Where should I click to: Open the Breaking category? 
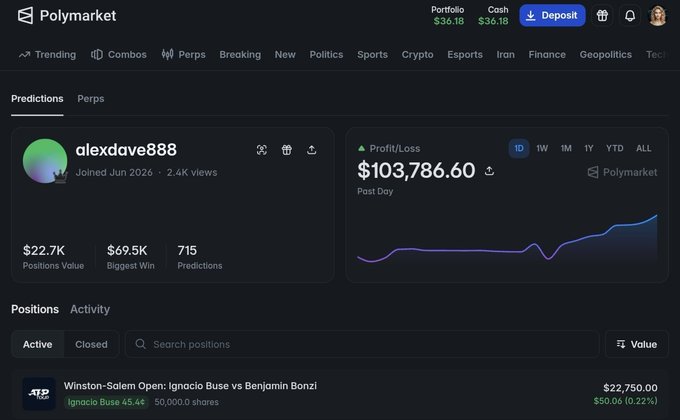240,55
